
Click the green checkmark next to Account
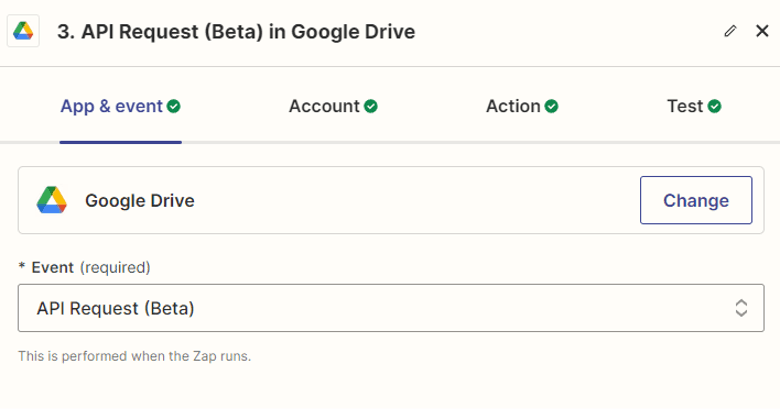point(371,106)
